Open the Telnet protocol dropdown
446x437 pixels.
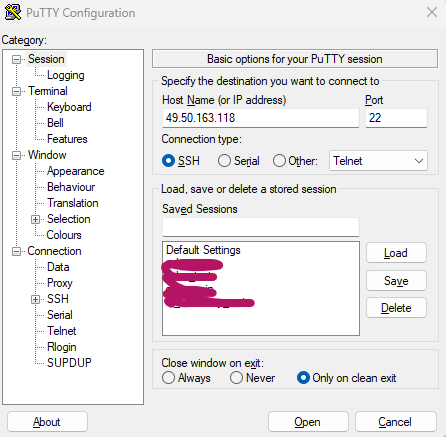coord(378,161)
